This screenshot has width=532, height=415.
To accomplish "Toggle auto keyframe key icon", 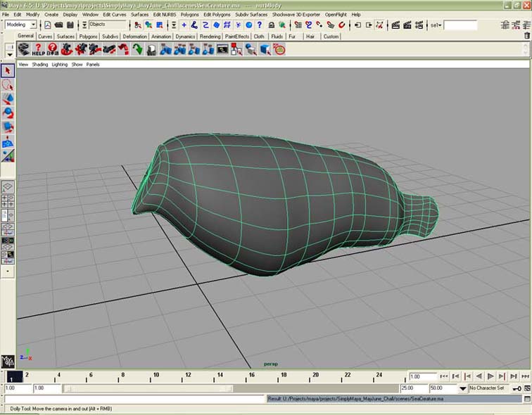I will (517, 388).
